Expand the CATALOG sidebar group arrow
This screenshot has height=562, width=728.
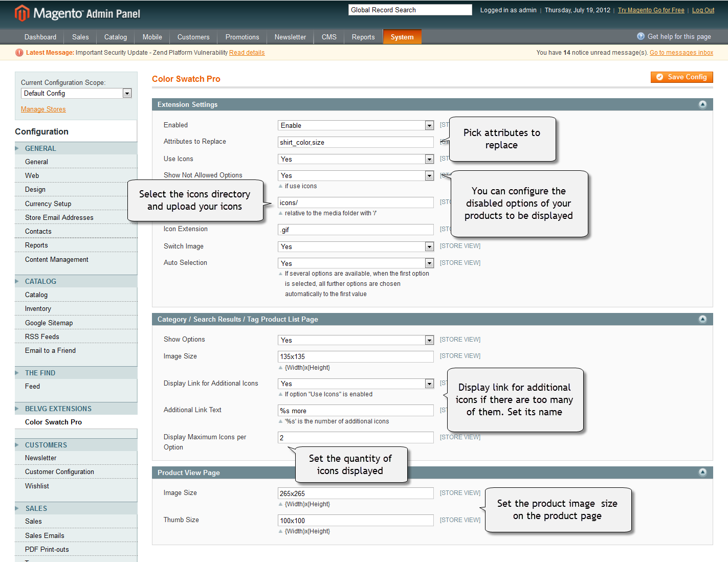tap(17, 281)
